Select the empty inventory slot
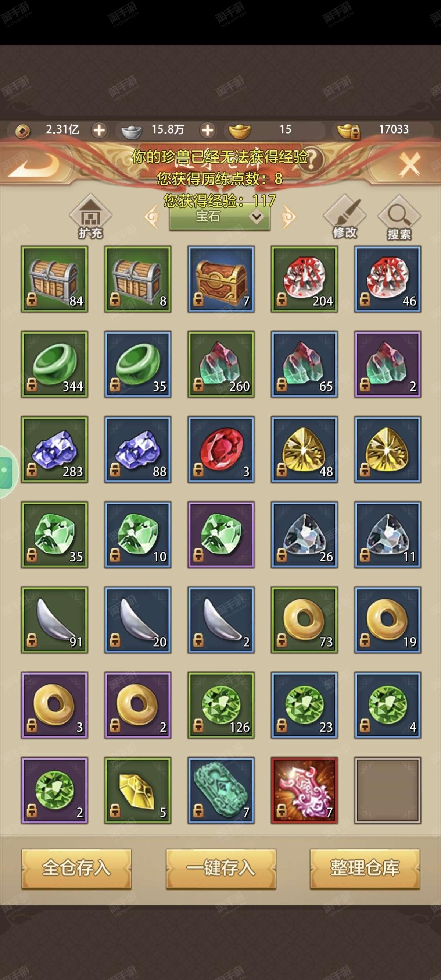Viewport: 441px width, 980px height. pyautogui.click(x=387, y=790)
